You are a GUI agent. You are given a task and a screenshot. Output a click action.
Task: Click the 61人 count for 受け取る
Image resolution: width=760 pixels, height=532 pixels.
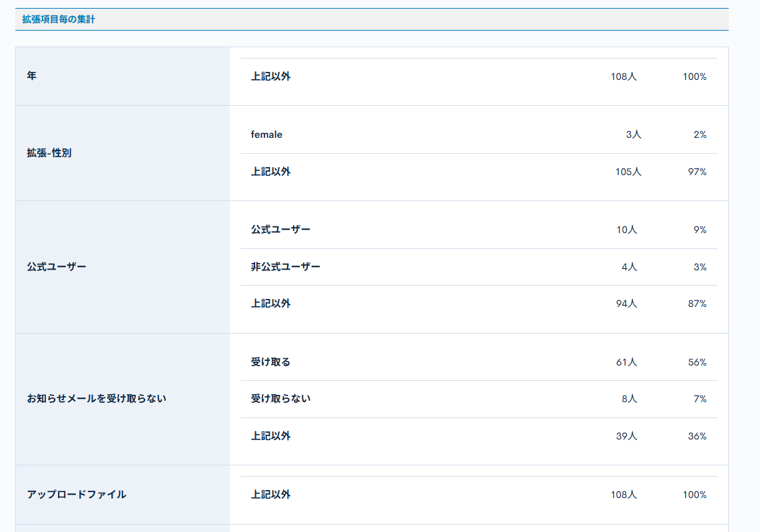[625, 361]
